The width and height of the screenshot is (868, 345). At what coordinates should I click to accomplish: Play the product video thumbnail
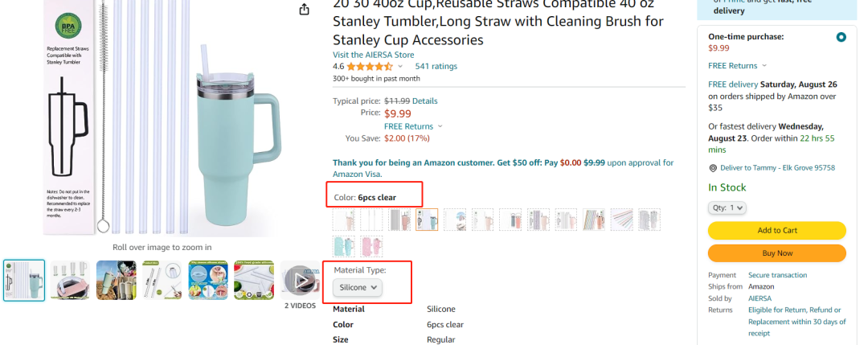[301, 281]
